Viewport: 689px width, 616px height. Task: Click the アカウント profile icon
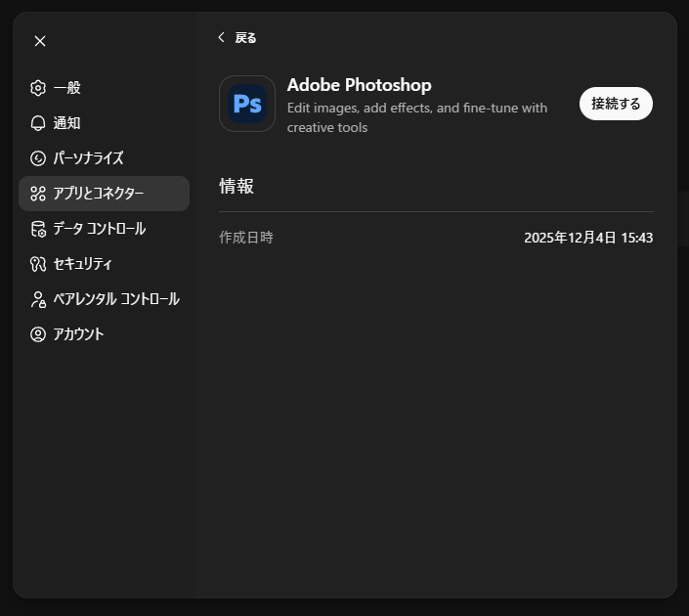(x=38, y=334)
